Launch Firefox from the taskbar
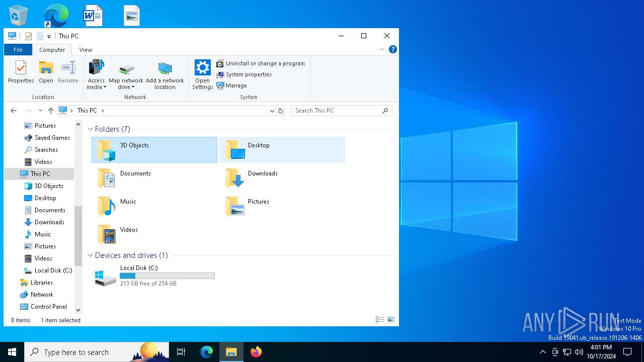 (256, 352)
